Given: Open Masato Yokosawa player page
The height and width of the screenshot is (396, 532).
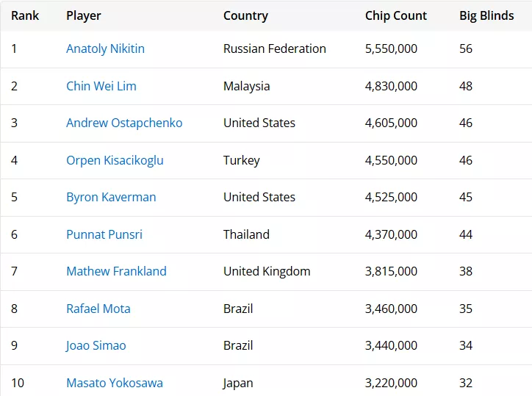Looking at the screenshot, I should point(115,383).
